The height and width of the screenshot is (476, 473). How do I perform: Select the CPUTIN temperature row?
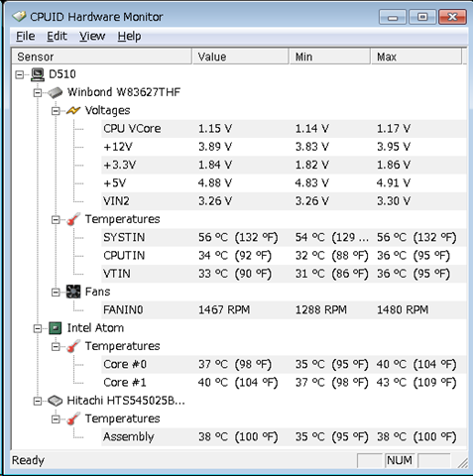coord(284,256)
